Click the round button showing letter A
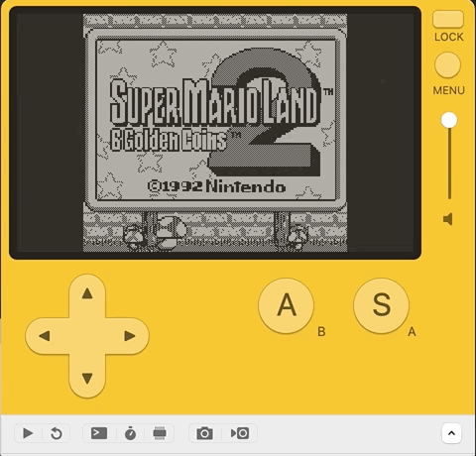The width and height of the screenshot is (476, 456). tap(286, 305)
